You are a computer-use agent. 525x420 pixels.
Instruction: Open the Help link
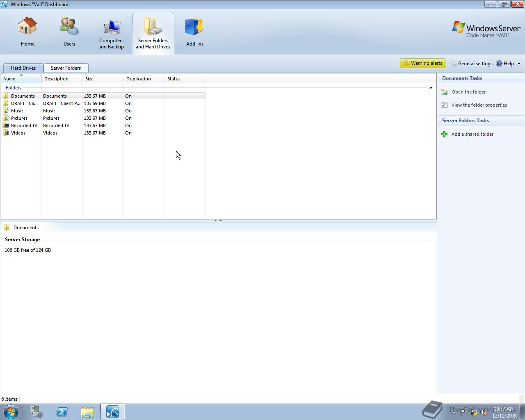point(509,64)
